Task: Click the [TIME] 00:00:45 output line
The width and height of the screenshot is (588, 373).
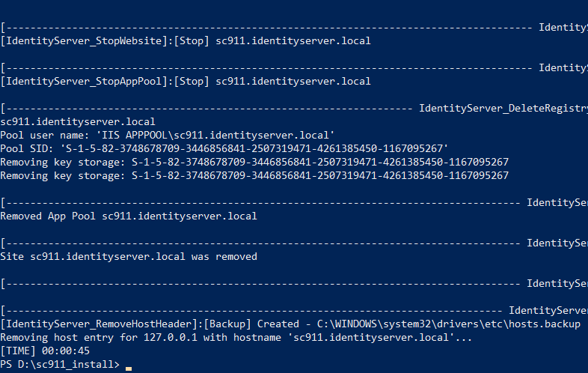Action: click(x=45, y=351)
